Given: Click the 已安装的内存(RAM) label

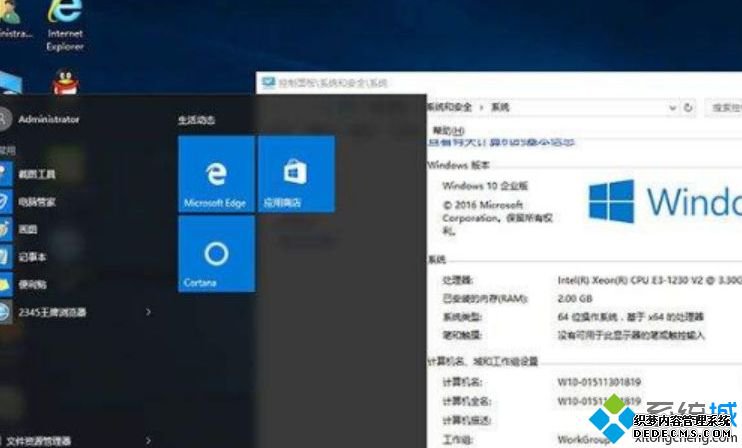Looking at the screenshot, I should 485,299.
